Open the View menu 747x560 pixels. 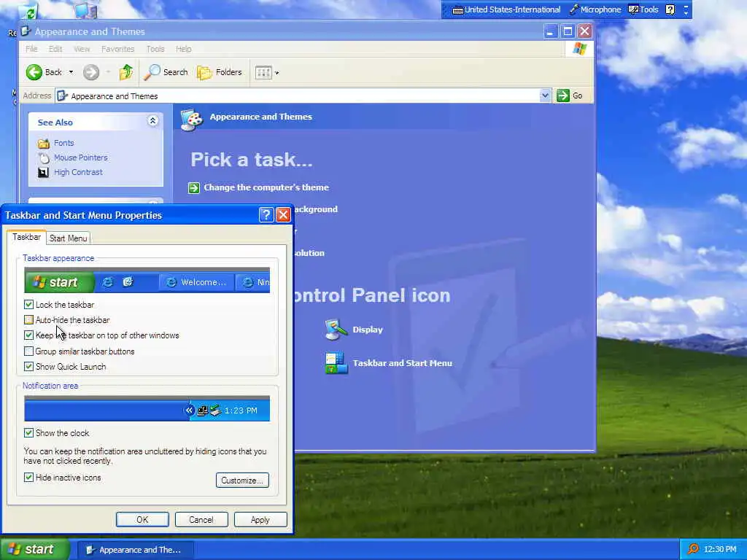(x=82, y=49)
